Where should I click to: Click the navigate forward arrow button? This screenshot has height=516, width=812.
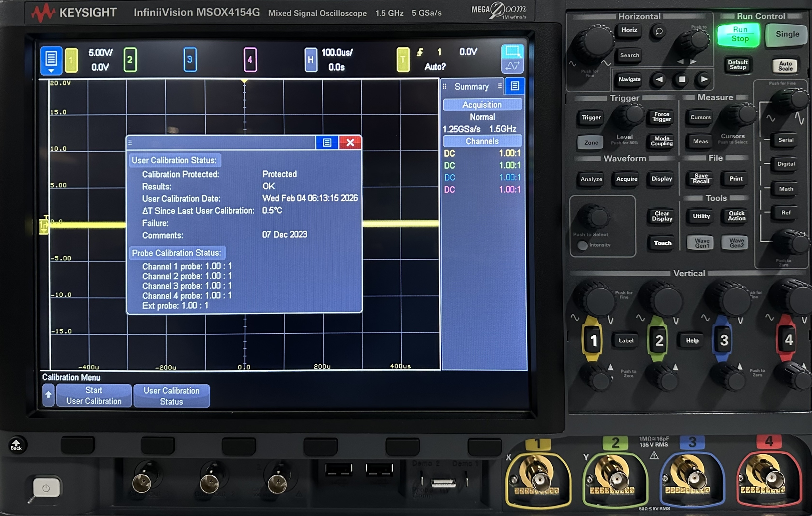704,80
